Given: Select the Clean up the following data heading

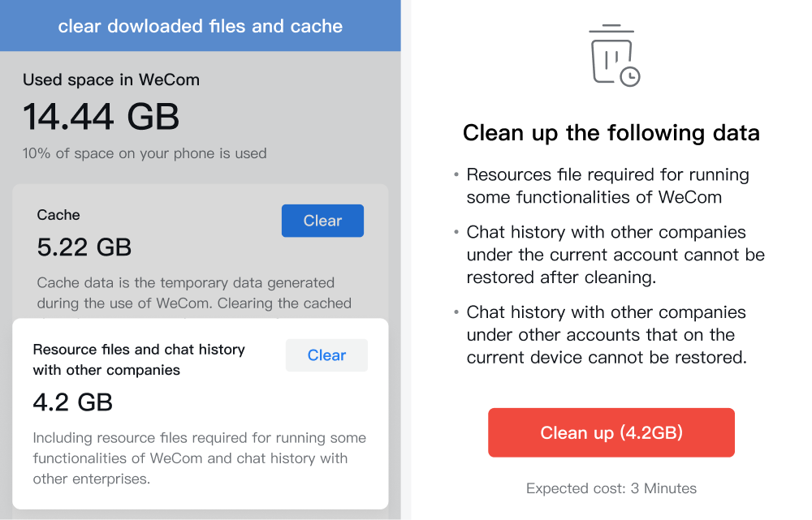Looking at the screenshot, I should [x=611, y=133].
